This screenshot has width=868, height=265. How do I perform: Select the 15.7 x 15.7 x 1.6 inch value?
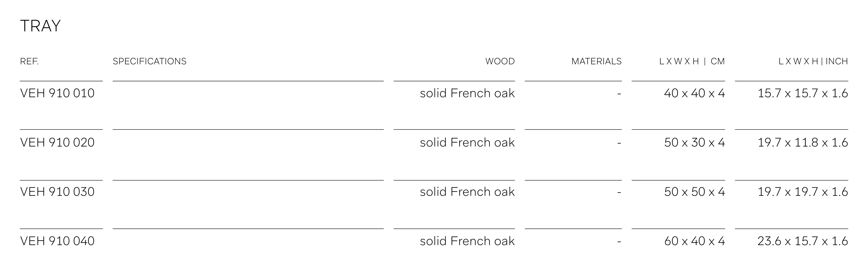pos(803,93)
